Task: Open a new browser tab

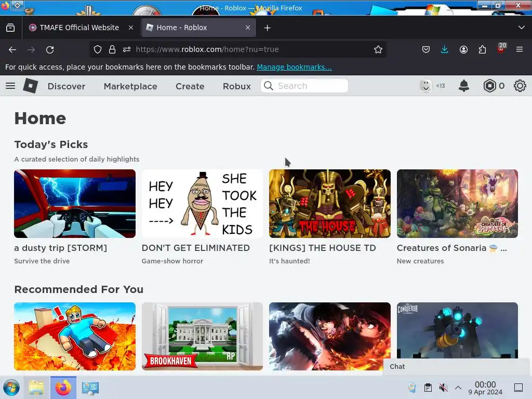Action: pyautogui.click(x=268, y=28)
